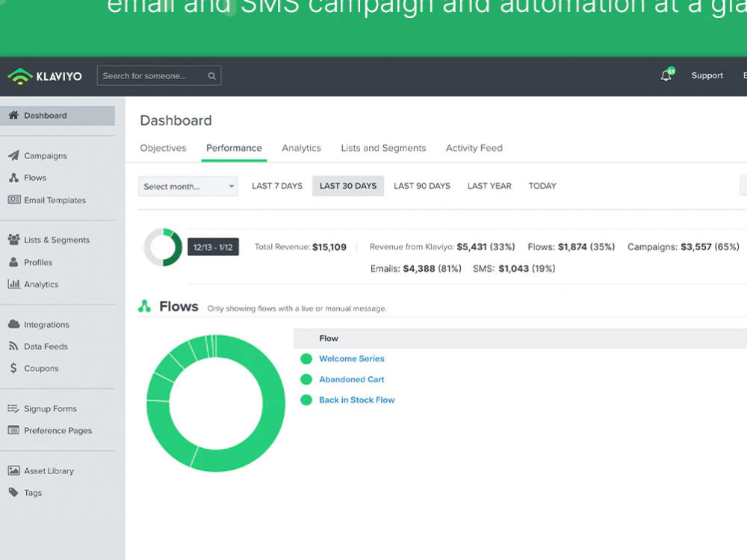This screenshot has width=747, height=560.
Task: Open the Asset Library from the sidebar
Action: (x=16, y=470)
